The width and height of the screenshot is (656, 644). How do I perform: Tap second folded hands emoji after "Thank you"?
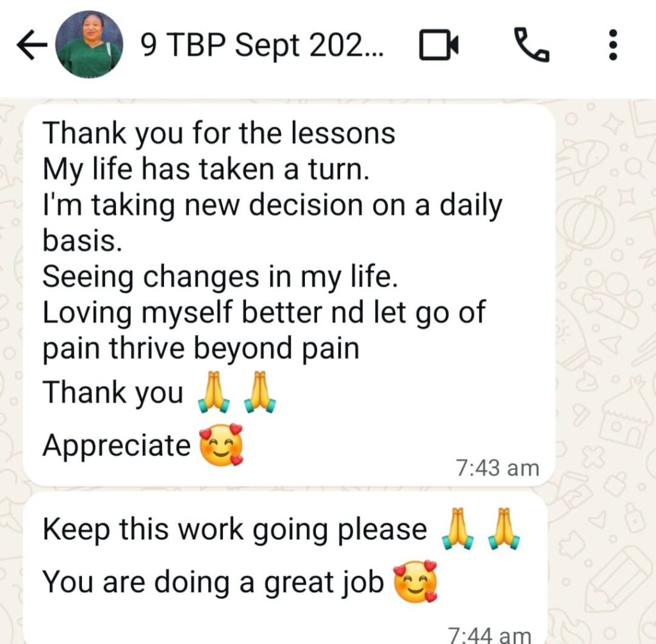coord(260,392)
